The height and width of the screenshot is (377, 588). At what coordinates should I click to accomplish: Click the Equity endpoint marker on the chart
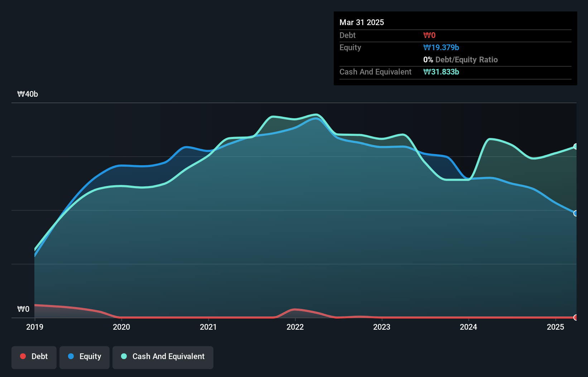click(576, 213)
